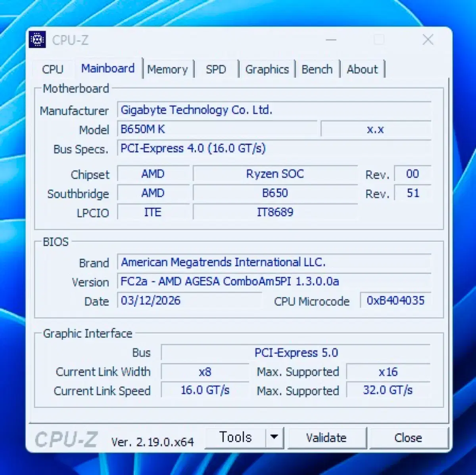Image resolution: width=476 pixels, height=475 pixels.
Task: Click the Close button at bottom
Action: (x=408, y=438)
